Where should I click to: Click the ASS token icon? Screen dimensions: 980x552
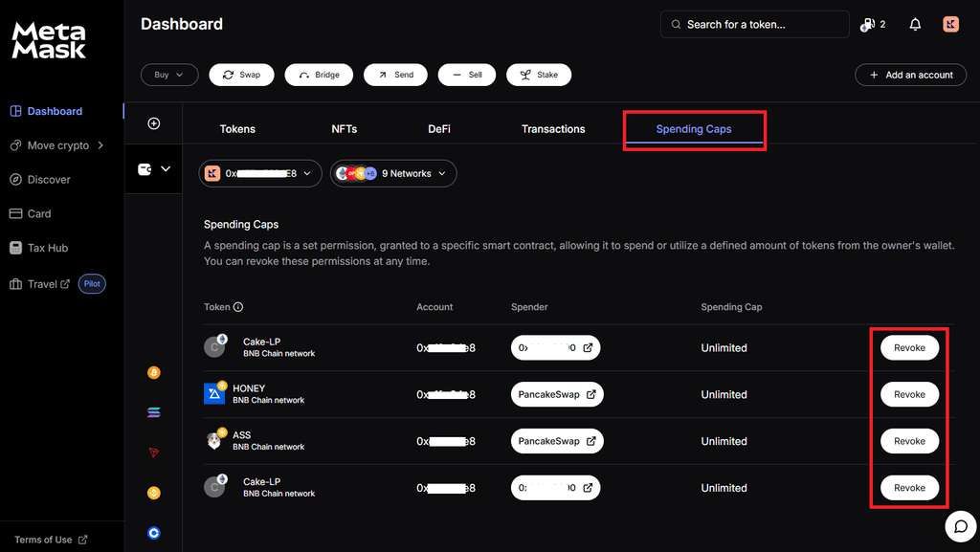[215, 440]
